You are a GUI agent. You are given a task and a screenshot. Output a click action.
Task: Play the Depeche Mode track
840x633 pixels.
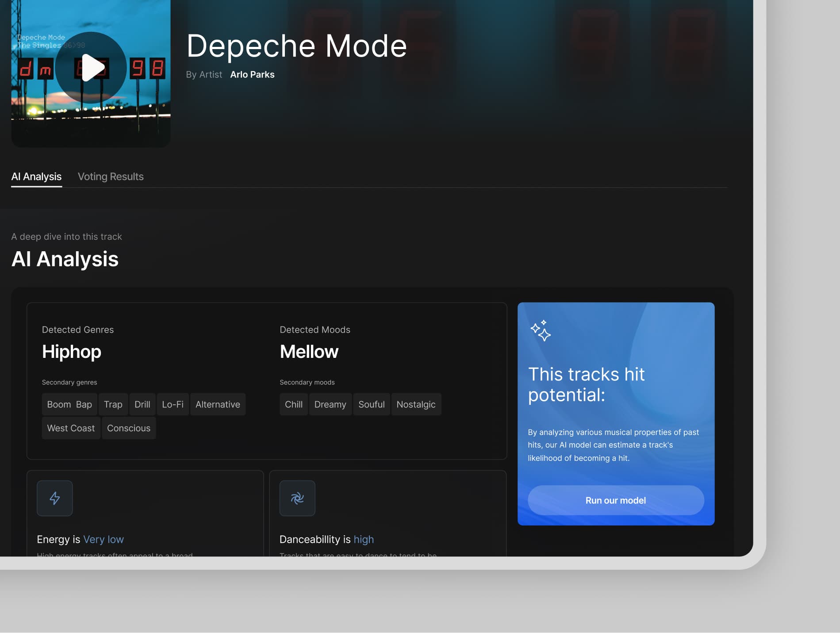[91, 68]
